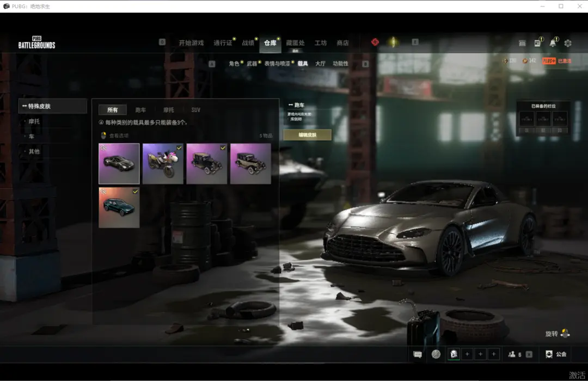Invite a player to third plus slot
The height and width of the screenshot is (381, 588).
point(494,354)
